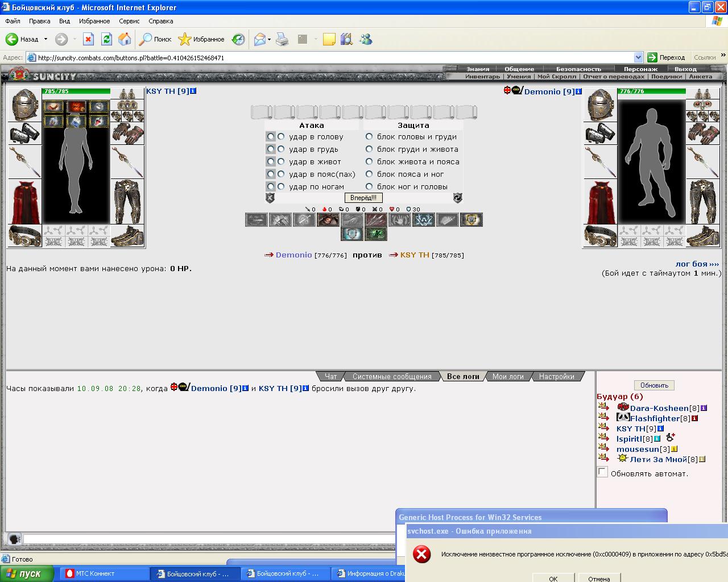Open Инвентарь in game menu
Viewport: 728px width, 582px height.
482,76
